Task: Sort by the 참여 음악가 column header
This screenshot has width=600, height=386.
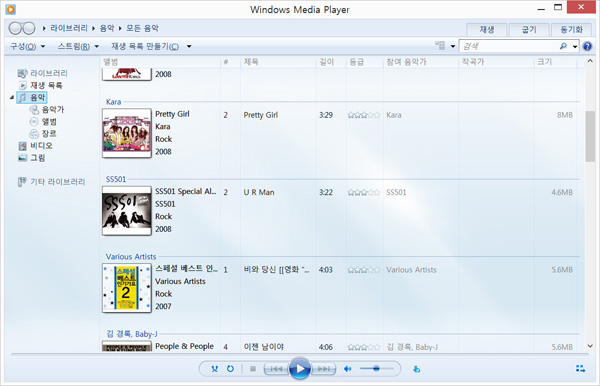Action: 421,62
